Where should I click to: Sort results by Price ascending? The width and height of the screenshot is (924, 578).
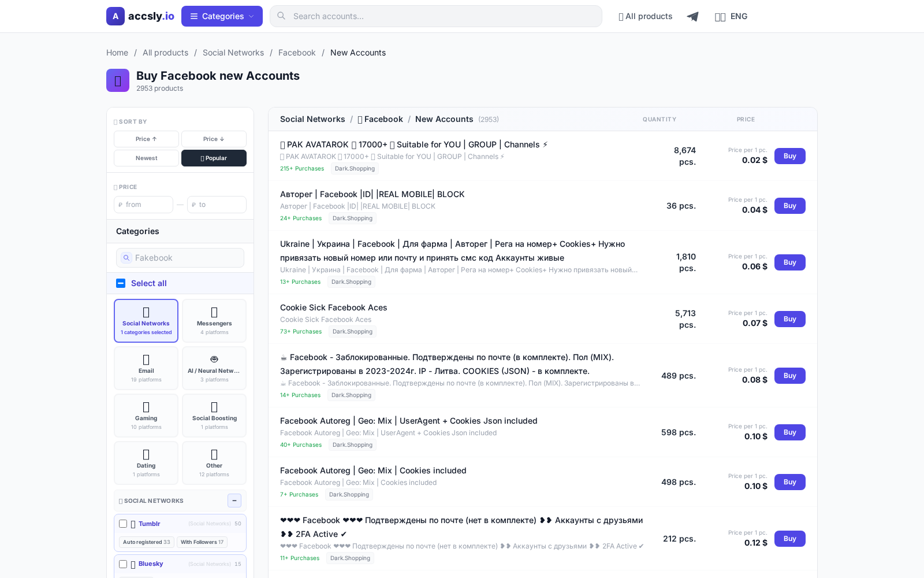tap(146, 139)
